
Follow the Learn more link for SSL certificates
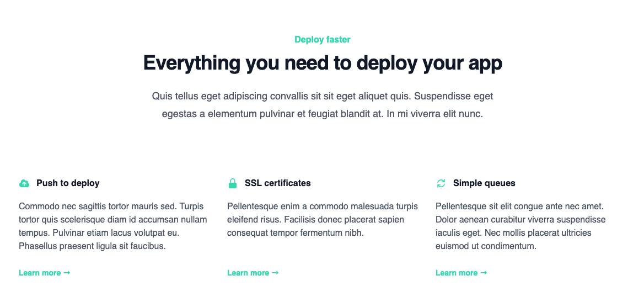click(x=248, y=273)
